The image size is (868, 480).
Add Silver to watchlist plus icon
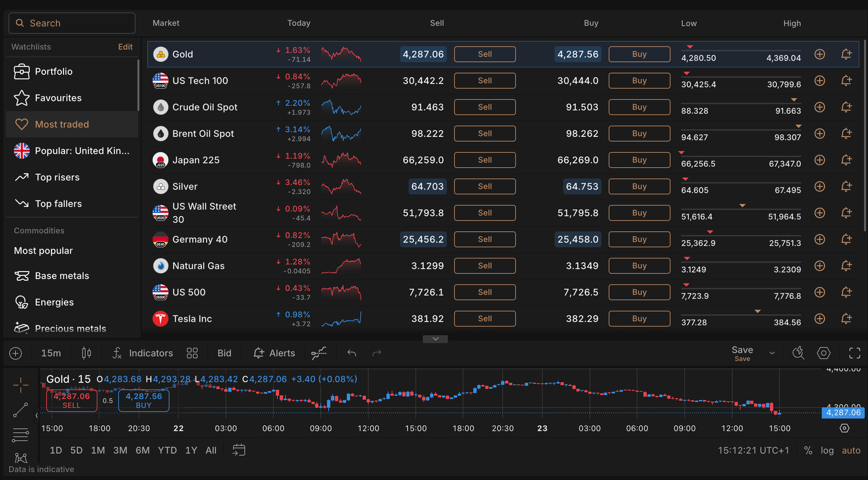click(x=820, y=186)
